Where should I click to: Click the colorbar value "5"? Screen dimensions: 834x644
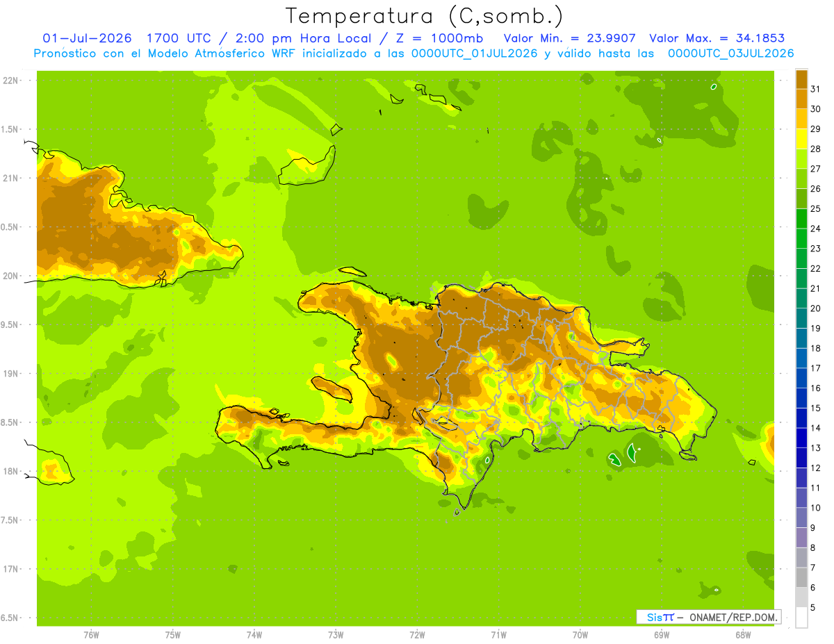pos(813,608)
